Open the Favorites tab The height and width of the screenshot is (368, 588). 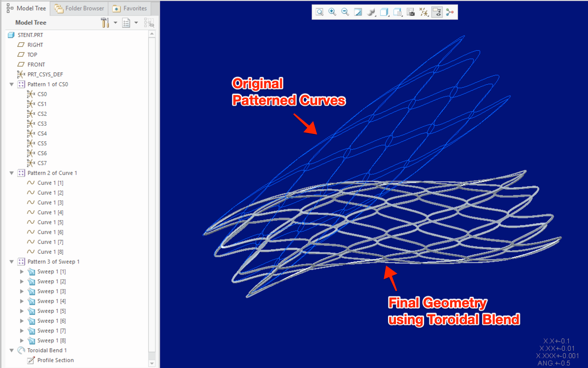coord(130,8)
